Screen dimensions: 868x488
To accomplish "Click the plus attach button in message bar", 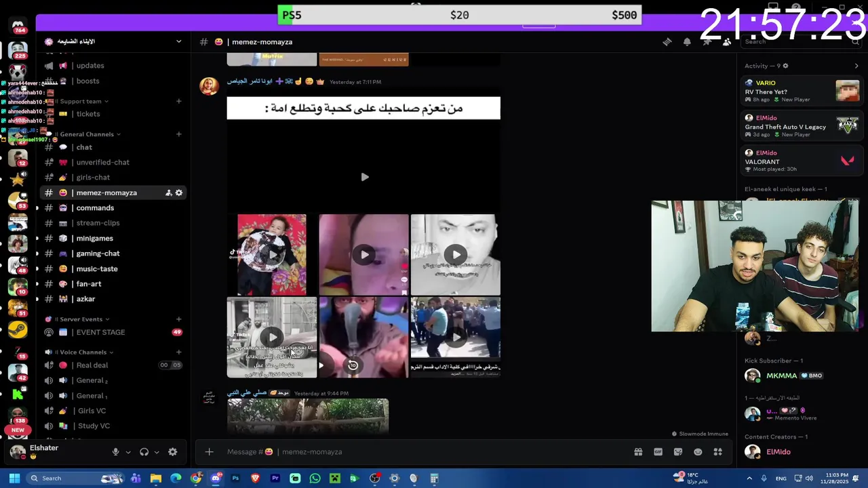I will (210, 452).
